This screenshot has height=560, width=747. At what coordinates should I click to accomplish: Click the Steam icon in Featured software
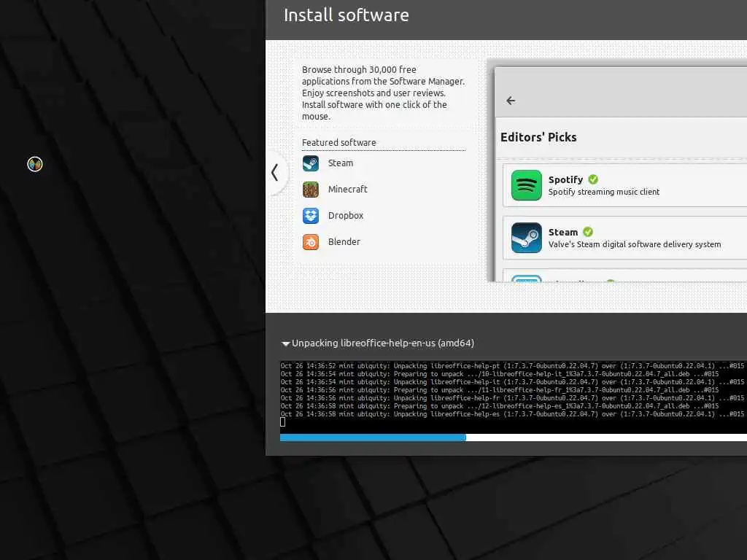[x=311, y=163]
